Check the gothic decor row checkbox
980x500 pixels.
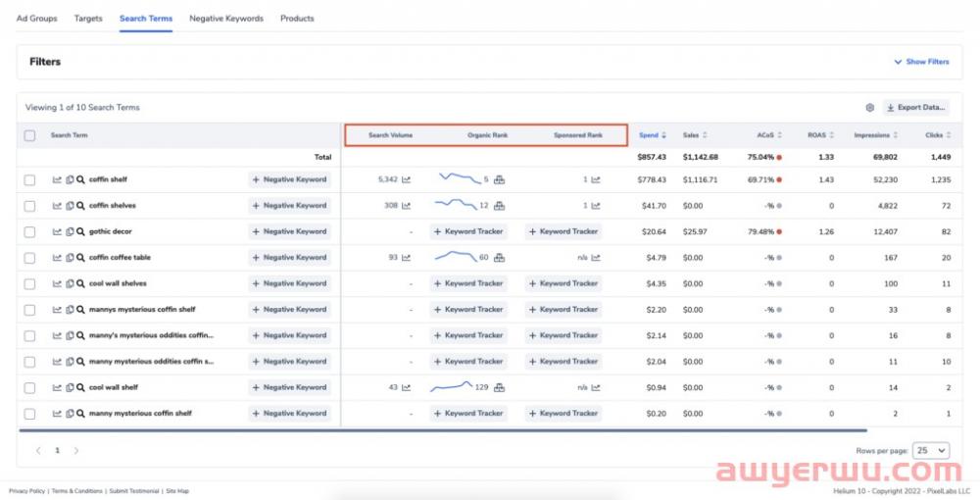[x=29, y=232]
